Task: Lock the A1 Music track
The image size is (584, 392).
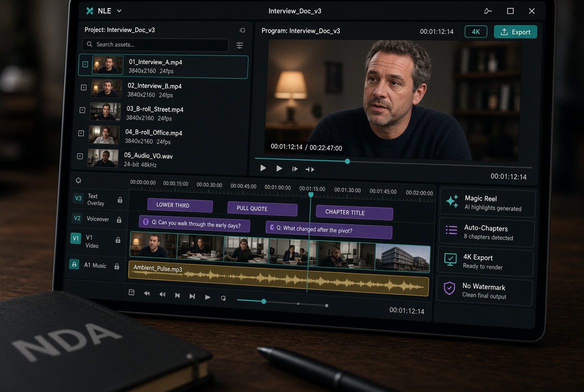Action: pos(116,266)
